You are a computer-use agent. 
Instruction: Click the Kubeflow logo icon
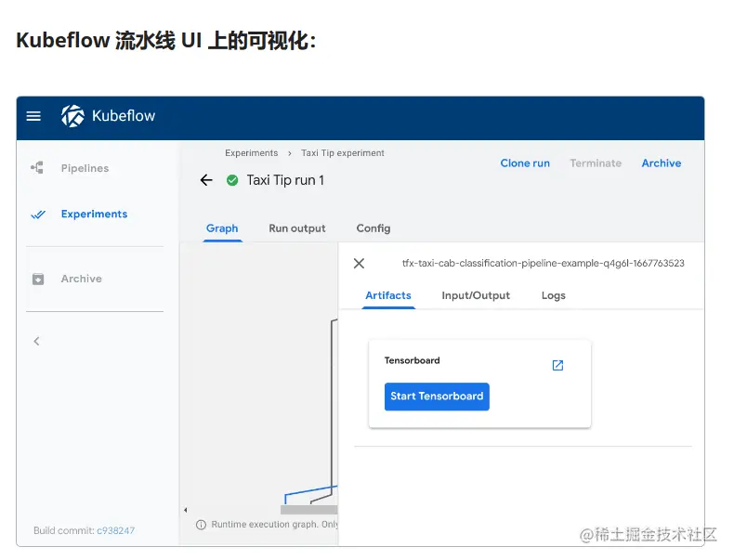(x=72, y=115)
